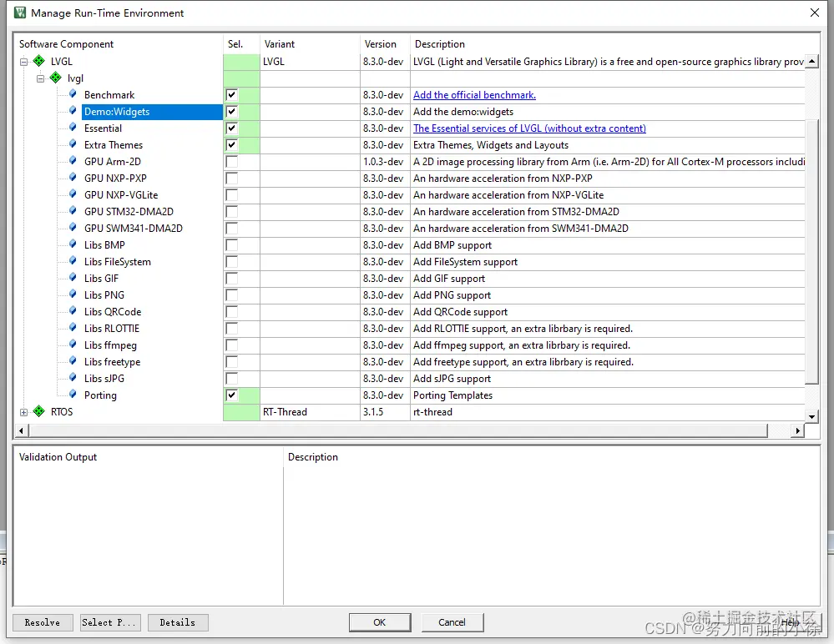Click the vertical scrollbar up arrow
The width and height of the screenshot is (834, 644).
[x=811, y=61]
